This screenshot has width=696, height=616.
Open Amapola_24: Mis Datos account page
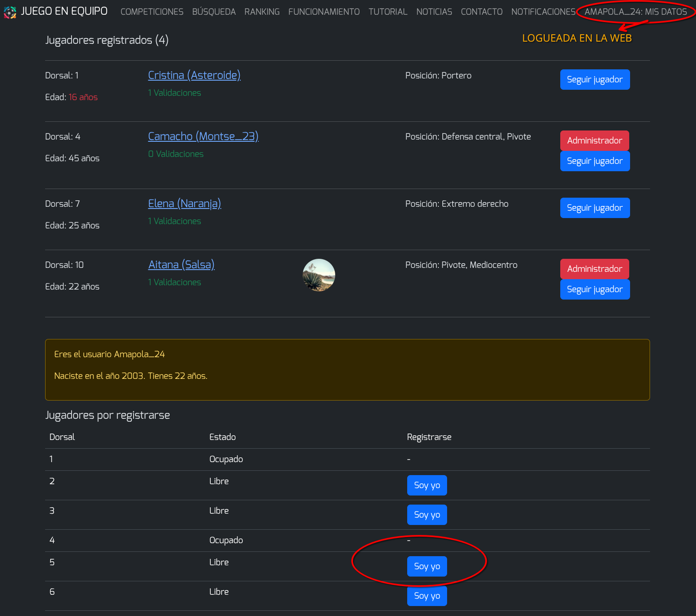click(x=636, y=12)
